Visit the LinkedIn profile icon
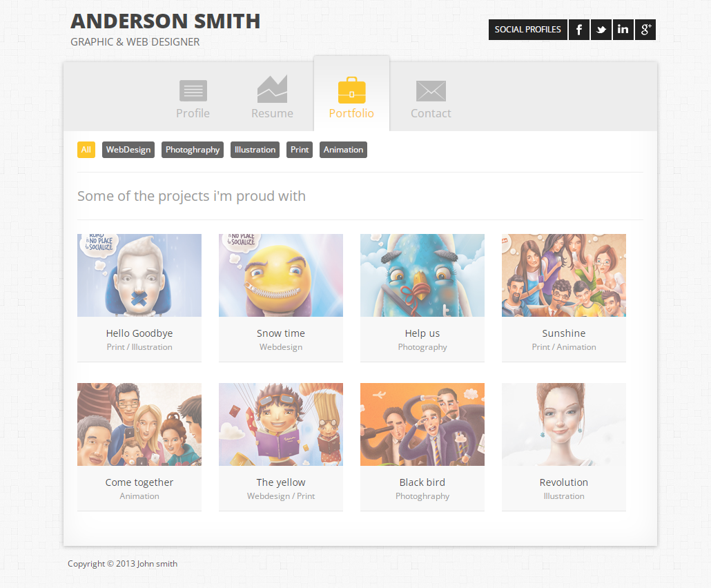Image resolution: width=711 pixels, height=588 pixels. point(623,30)
